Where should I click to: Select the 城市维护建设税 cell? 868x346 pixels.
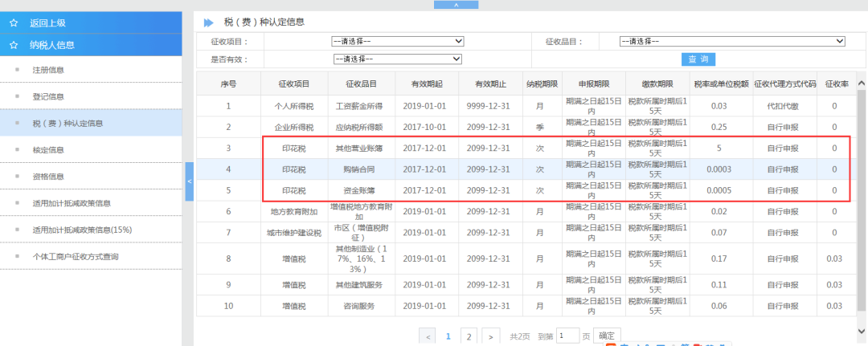click(x=294, y=233)
